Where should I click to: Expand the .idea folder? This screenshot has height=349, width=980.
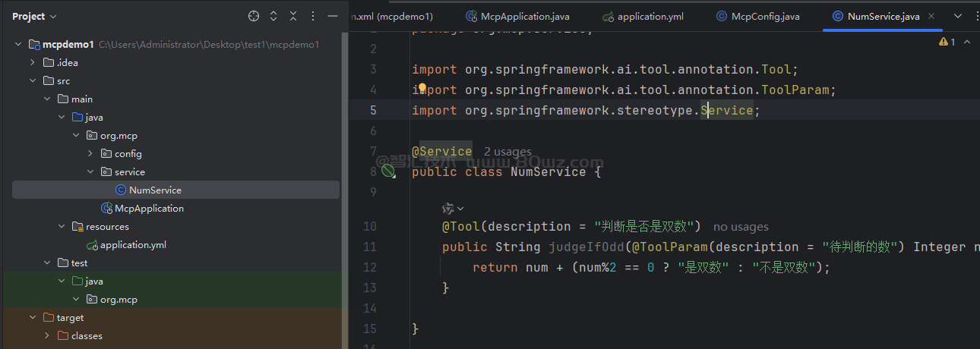33,63
